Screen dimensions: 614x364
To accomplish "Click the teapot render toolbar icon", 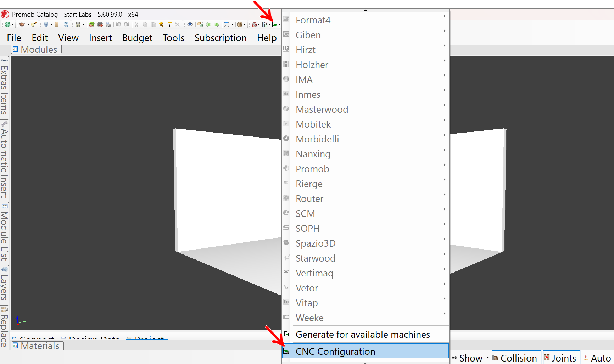I will [x=22, y=24].
